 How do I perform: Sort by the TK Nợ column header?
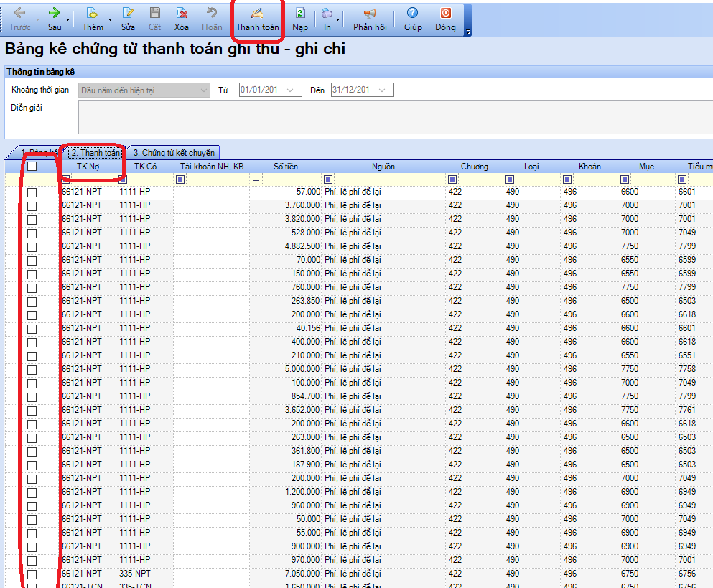click(88, 167)
